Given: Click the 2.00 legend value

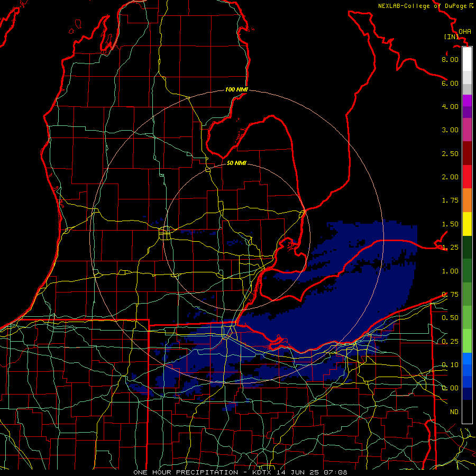Looking at the screenshot, I should [x=450, y=177].
